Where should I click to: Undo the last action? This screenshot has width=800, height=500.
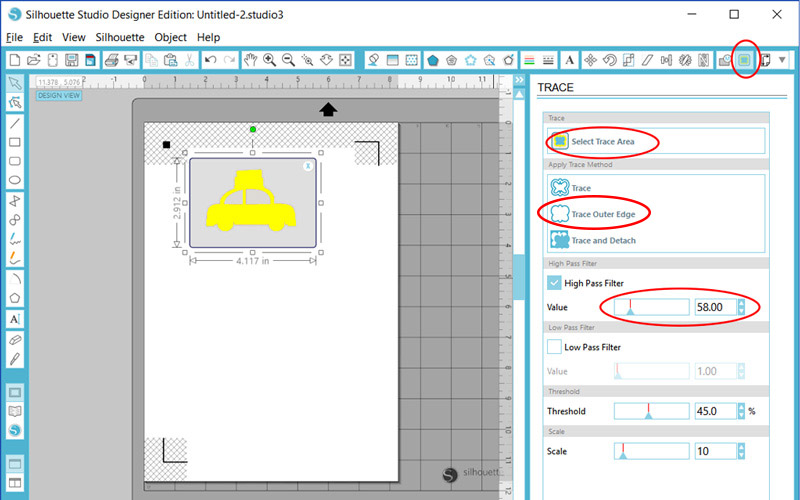pyautogui.click(x=211, y=60)
